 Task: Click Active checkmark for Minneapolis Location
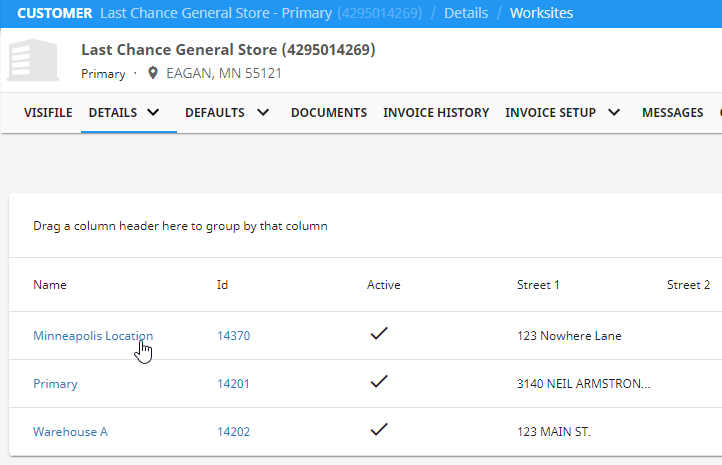(x=379, y=335)
